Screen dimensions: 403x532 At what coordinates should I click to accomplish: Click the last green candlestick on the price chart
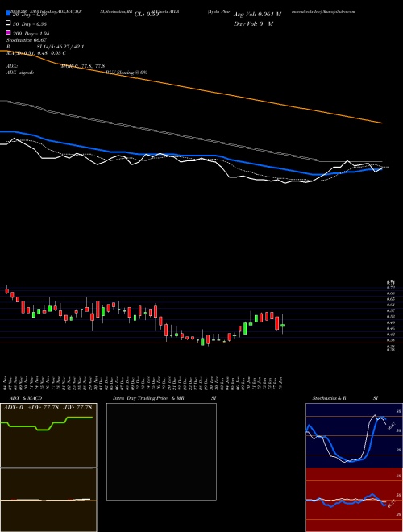(283, 326)
